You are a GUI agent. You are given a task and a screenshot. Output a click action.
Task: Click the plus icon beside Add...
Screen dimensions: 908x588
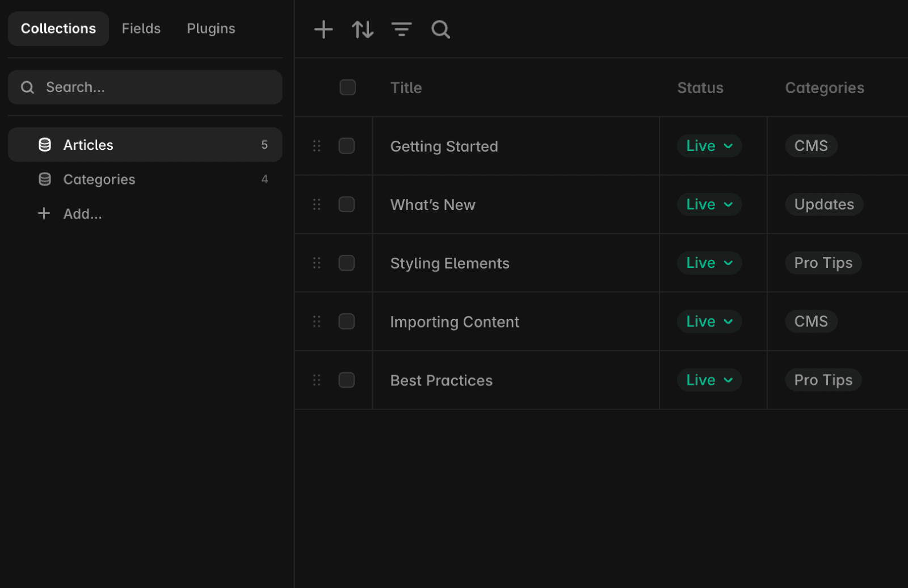[44, 213]
